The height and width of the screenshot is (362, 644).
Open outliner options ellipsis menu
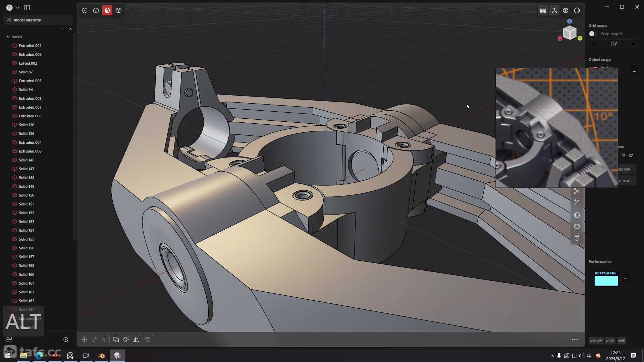(x=64, y=29)
